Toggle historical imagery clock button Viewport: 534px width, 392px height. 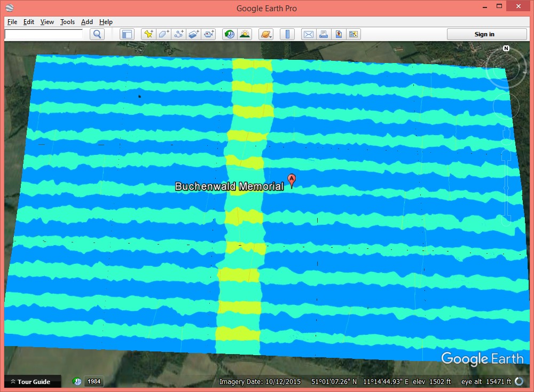(x=230, y=34)
